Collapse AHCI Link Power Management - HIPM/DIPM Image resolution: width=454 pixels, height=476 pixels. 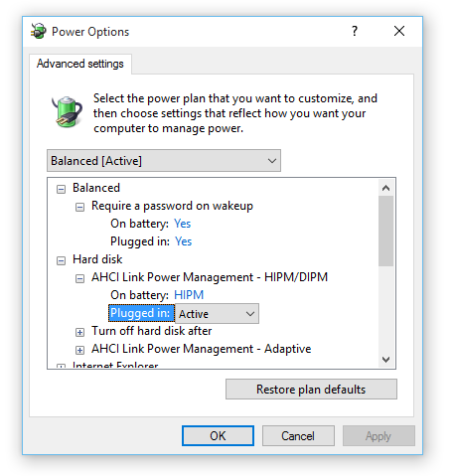click(79, 278)
